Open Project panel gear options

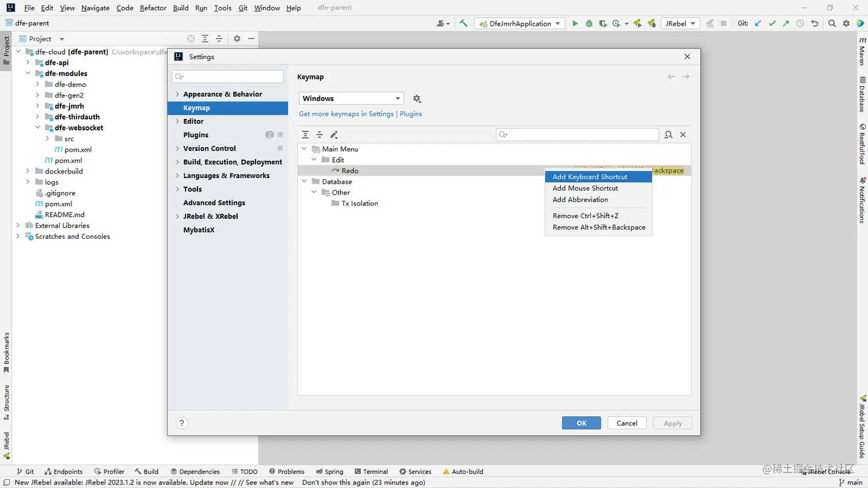[x=237, y=38]
